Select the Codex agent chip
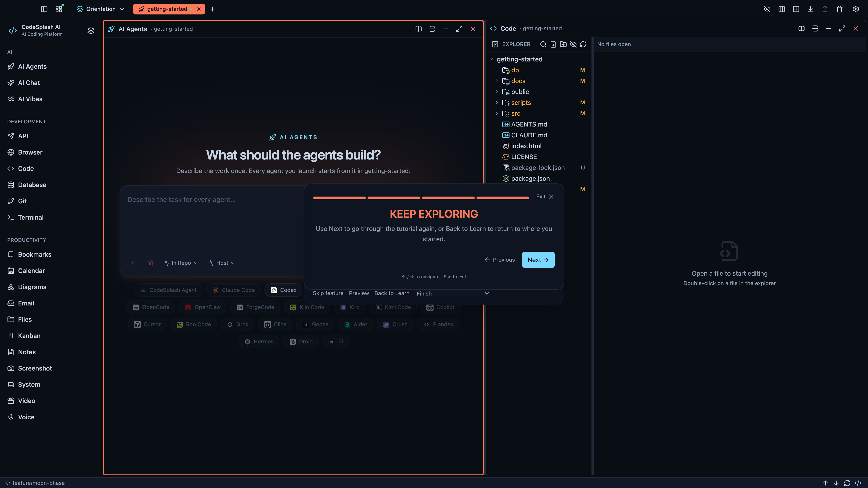The width and height of the screenshot is (868, 488). [283, 290]
